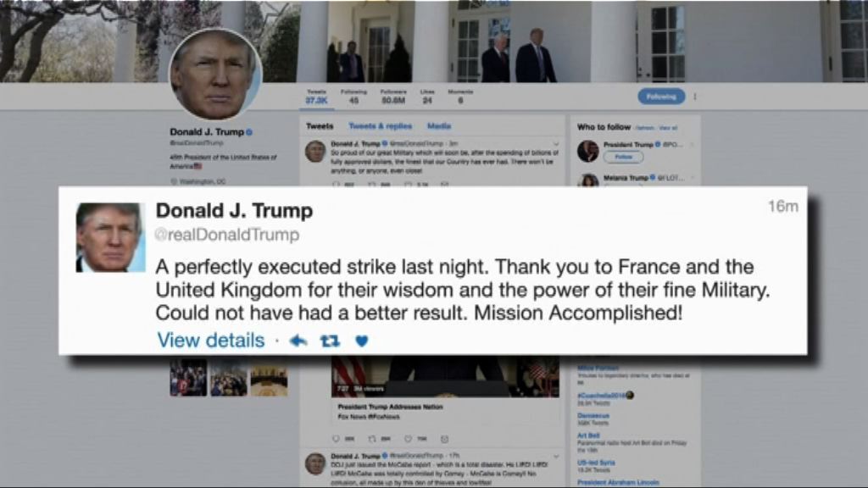Play the President Trump Addresses Nation video

point(445,377)
